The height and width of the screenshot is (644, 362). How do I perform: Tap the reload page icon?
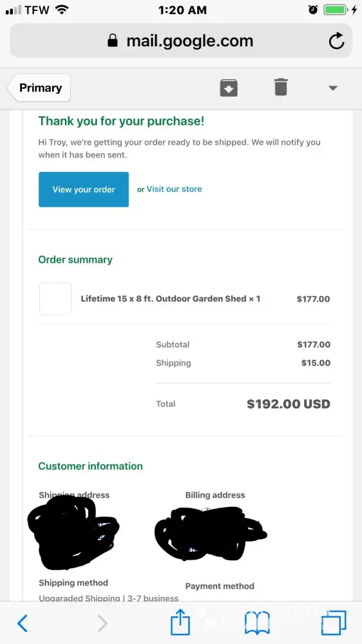coord(336,41)
